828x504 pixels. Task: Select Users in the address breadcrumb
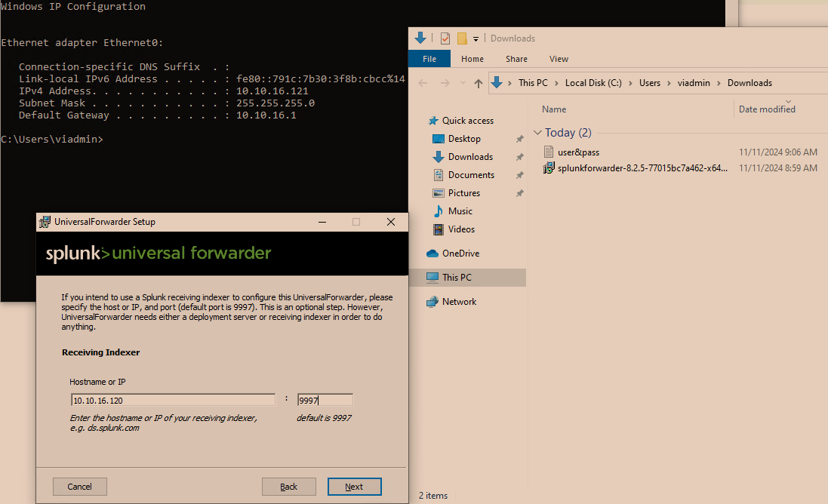point(650,83)
